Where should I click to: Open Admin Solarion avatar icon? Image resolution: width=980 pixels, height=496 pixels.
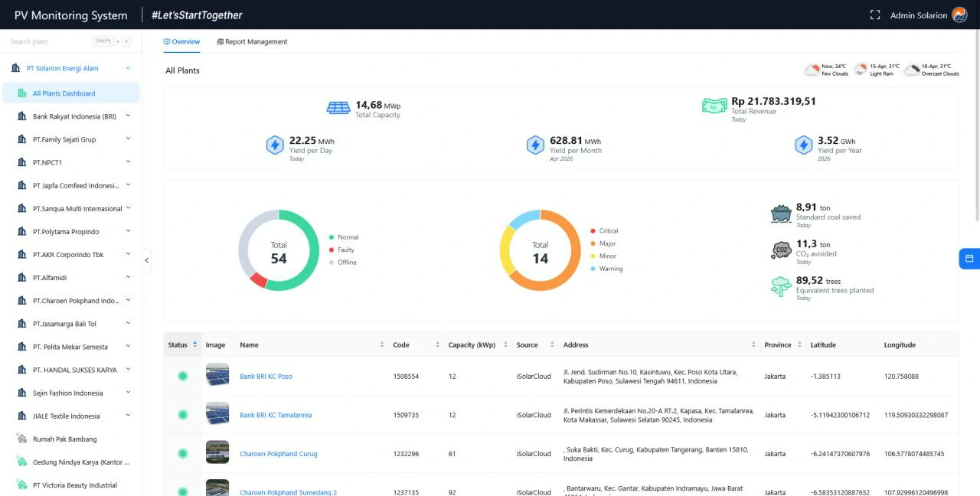point(959,15)
